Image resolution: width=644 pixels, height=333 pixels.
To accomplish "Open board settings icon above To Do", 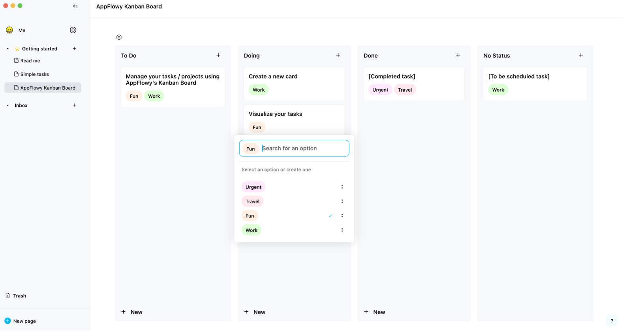I will [x=119, y=37].
